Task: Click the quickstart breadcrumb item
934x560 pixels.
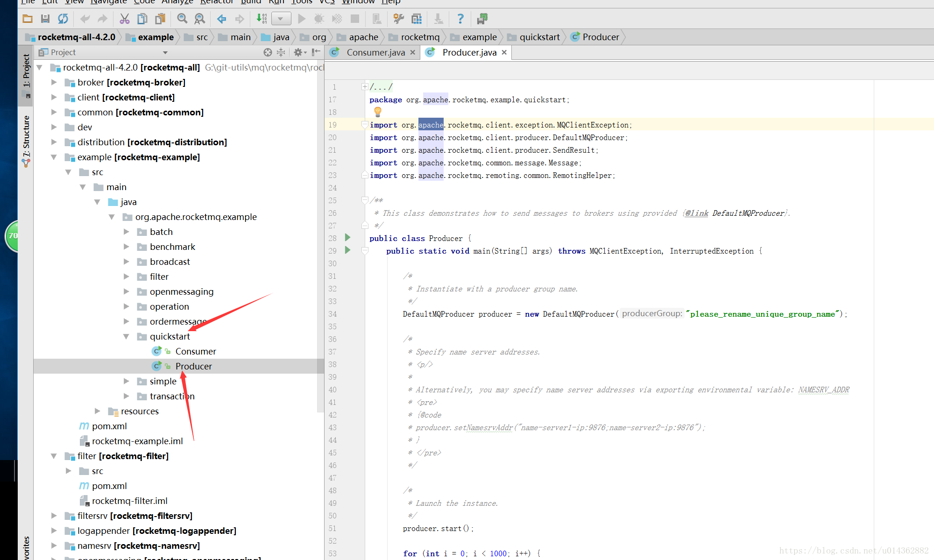Action: click(x=539, y=37)
